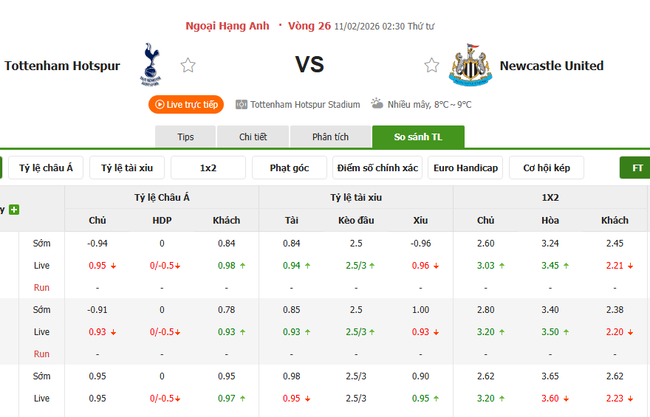Image resolution: width=650 pixels, height=417 pixels.
Task: Toggle the Tỷ lệ châu Á filter
Action: click(46, 168)
